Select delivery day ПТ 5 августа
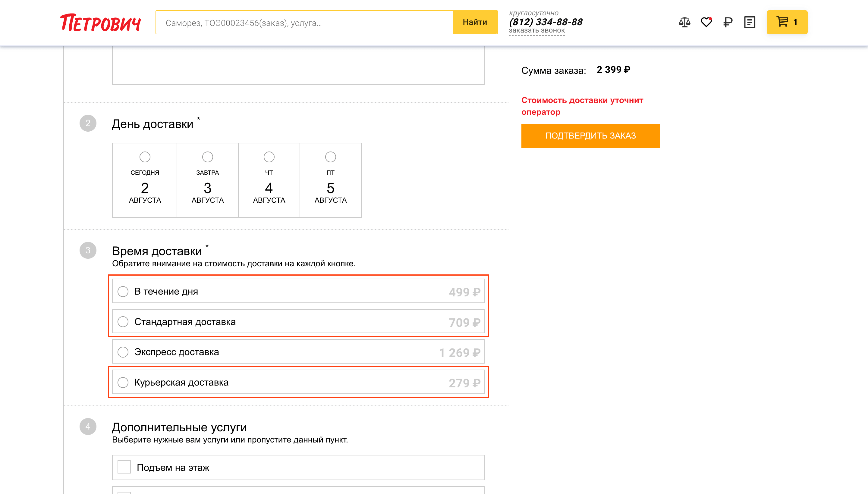Image resolution: width=868 pixels, height=494 pixels. click(x=331, y=180)
